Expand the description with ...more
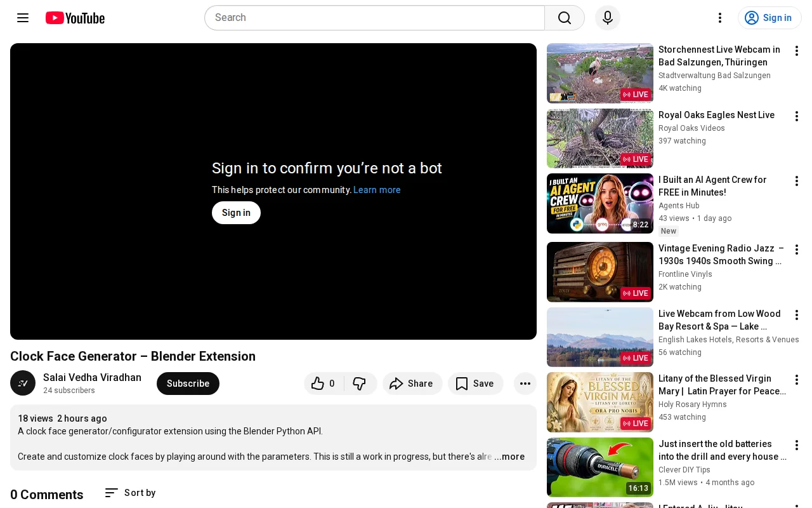812x508 pixels. 509,457
